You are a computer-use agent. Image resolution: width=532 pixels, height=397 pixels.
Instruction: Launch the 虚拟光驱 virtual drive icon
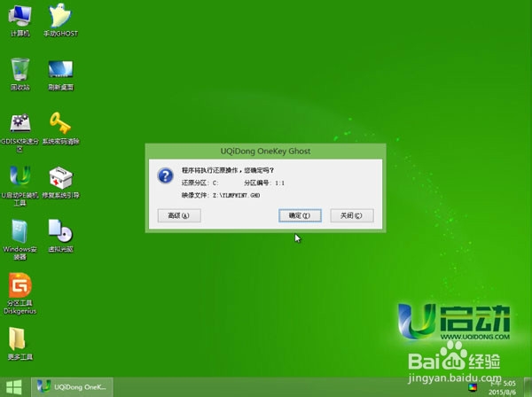pyautogui.click(x=60, y=237)
